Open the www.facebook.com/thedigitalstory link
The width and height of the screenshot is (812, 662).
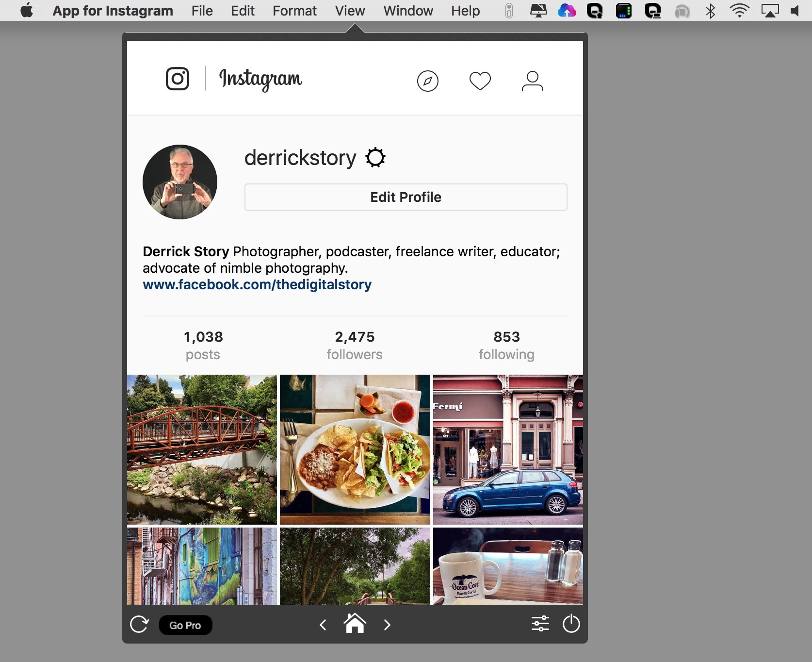click(x=257, y=284)
